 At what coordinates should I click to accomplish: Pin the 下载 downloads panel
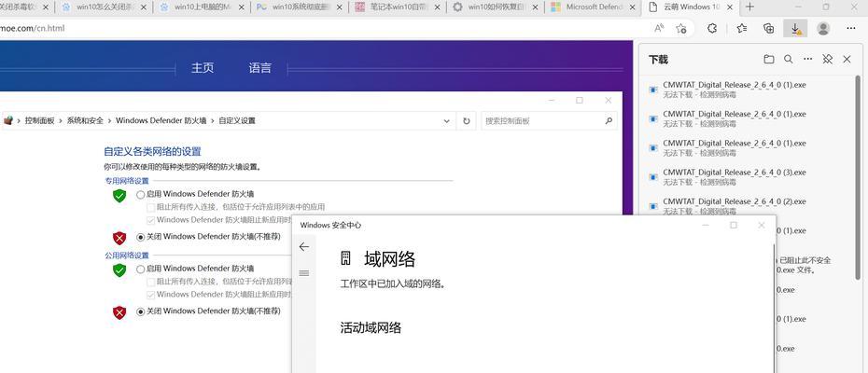[x=828, y=60]
